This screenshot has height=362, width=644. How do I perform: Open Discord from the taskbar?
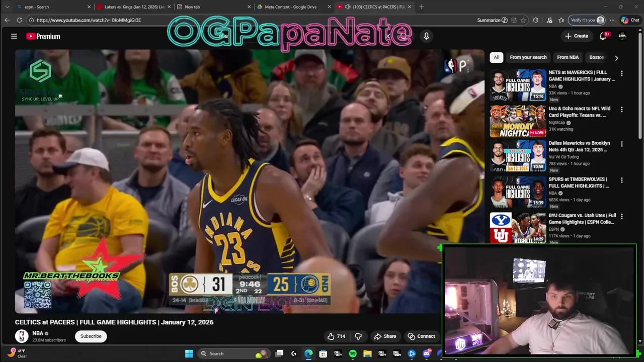click(427, 354)
